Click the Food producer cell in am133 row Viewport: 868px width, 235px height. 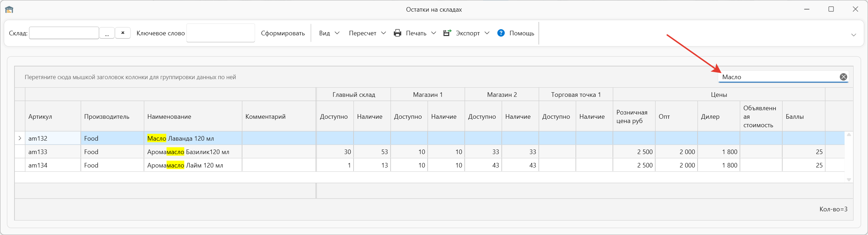coord(112,152)
